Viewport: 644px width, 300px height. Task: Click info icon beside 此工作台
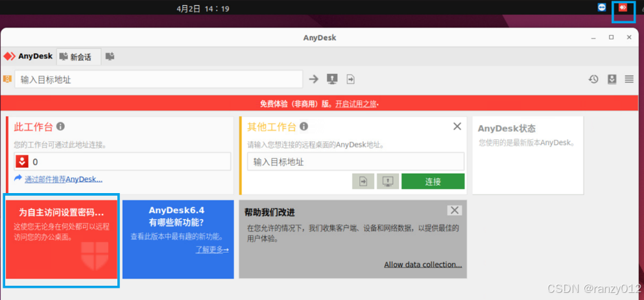tap(60, 126)
